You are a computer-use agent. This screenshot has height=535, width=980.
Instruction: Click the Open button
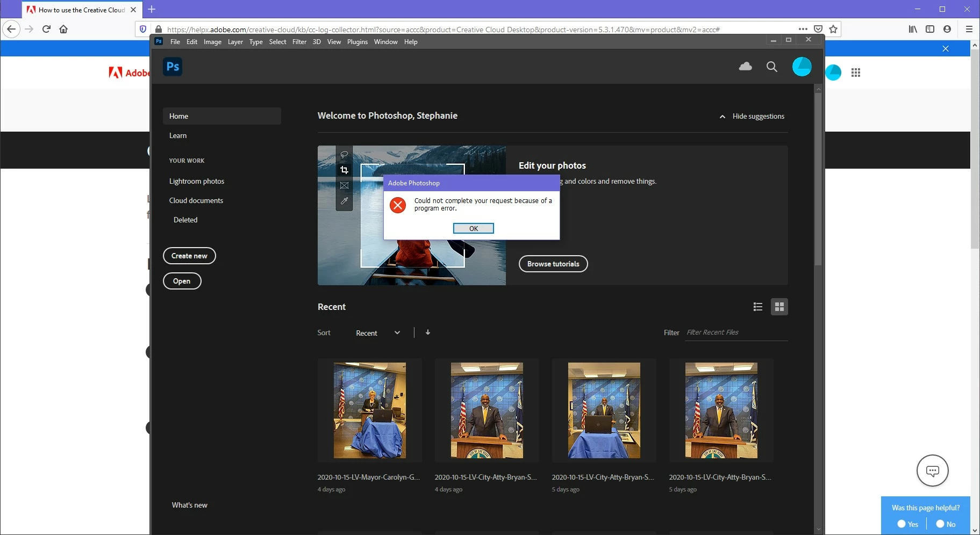point(182,281)
